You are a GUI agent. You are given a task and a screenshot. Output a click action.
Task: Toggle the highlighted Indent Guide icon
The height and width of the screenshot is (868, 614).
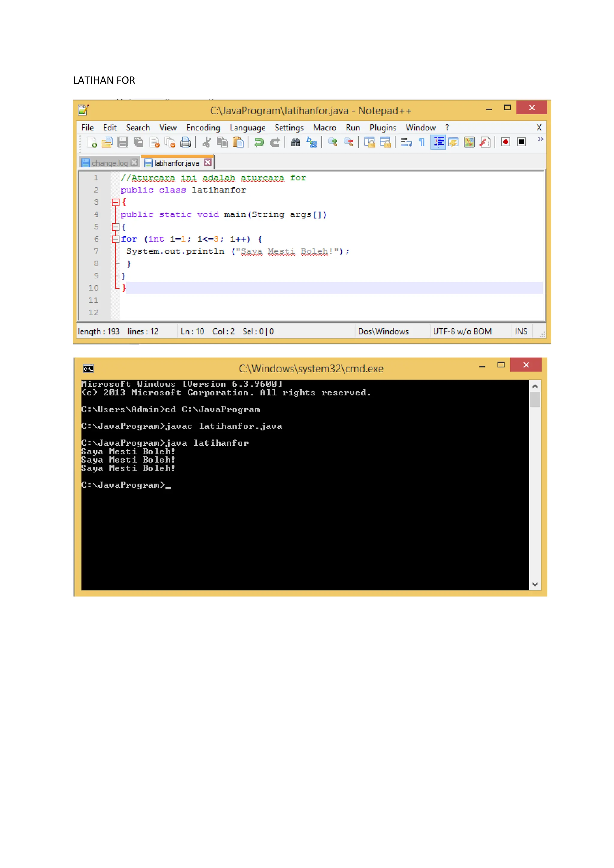click(x=438, y=142)
